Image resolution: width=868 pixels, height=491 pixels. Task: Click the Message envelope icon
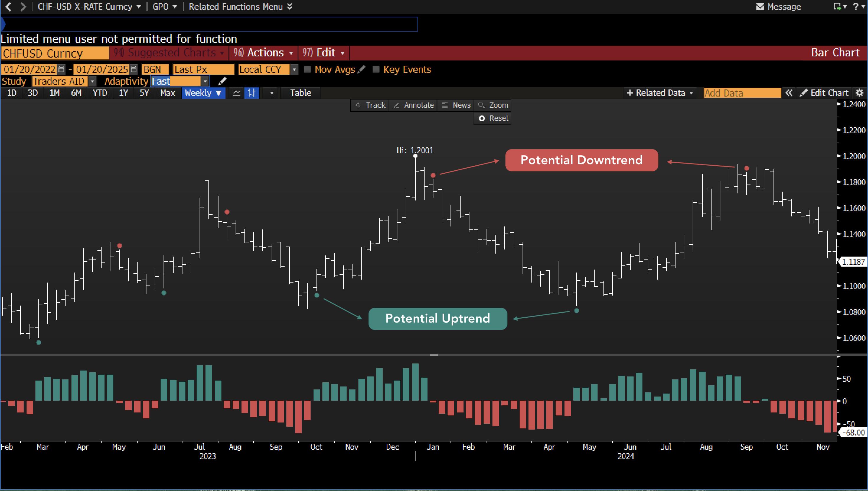point(760,6)
